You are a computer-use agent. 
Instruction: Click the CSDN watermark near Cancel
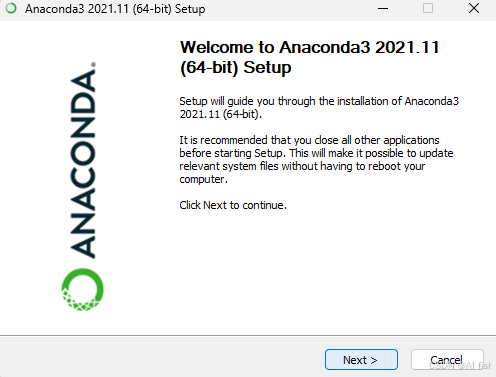pyautogui.click(x=460, y=366)
